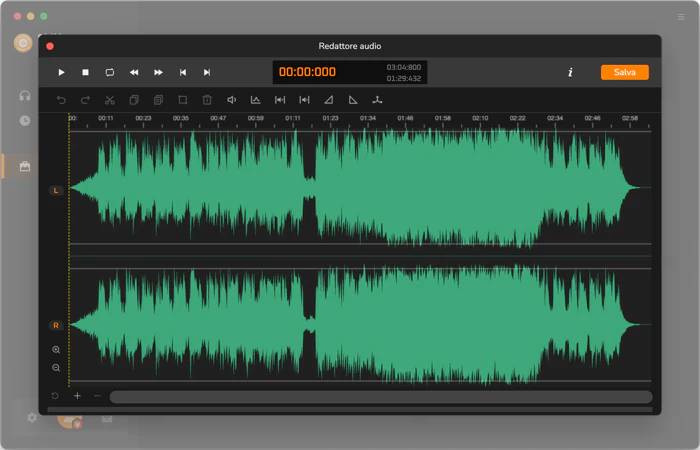Screen dimensions: 700x450
Task: Copy the selected audio
Action: [134, 100]
